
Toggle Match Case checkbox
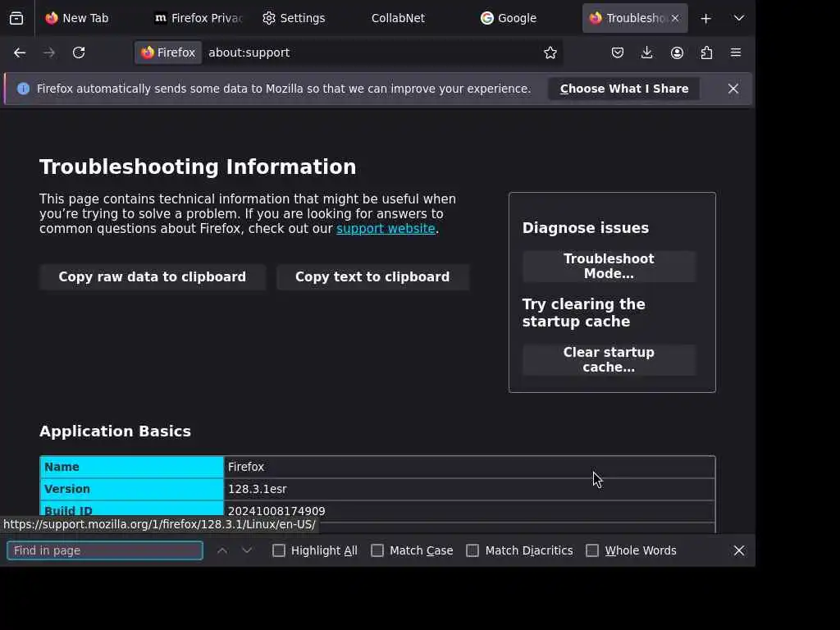tap(377, 550)
